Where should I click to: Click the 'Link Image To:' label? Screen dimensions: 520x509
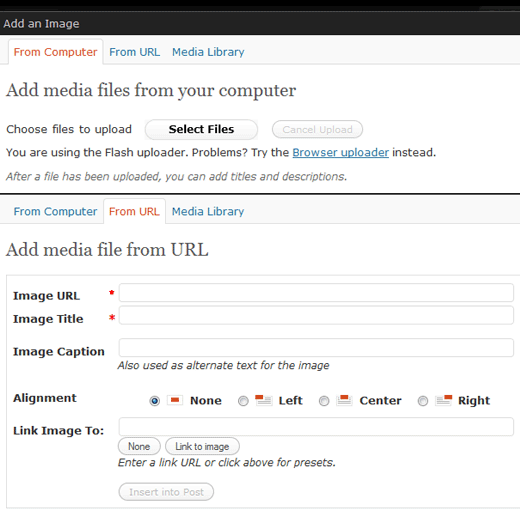58,431
